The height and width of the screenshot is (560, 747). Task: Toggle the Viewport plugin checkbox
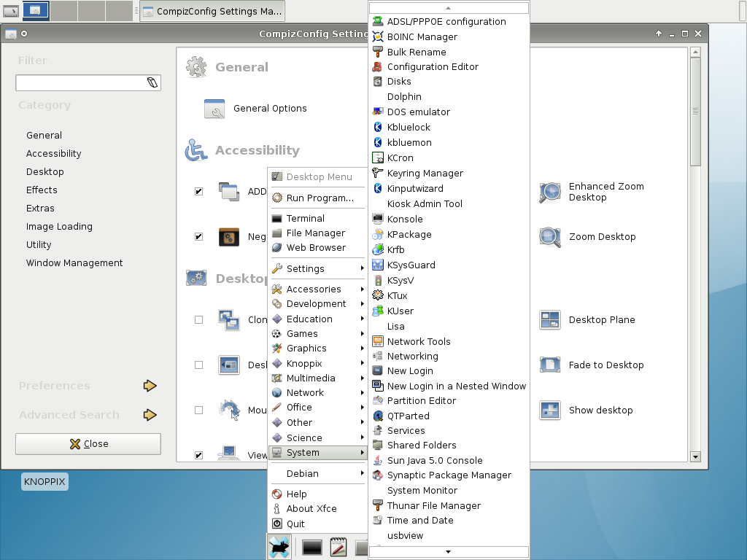[x=198, y=455]
